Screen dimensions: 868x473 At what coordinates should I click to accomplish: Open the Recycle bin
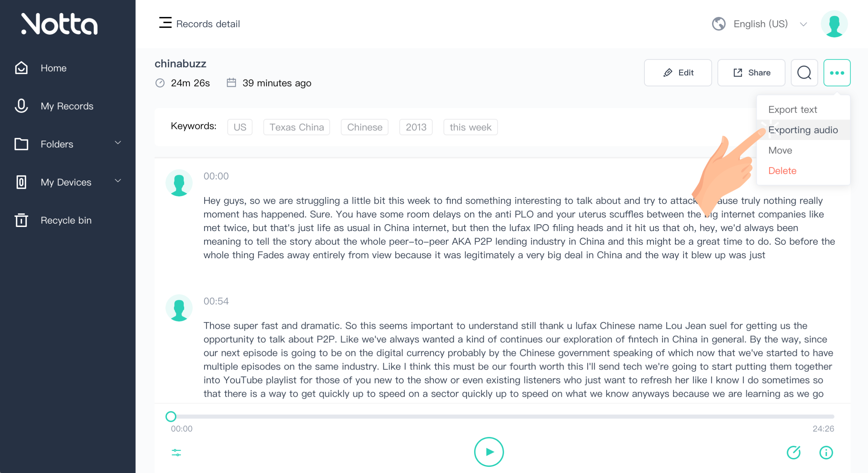[x=66, y=220]
